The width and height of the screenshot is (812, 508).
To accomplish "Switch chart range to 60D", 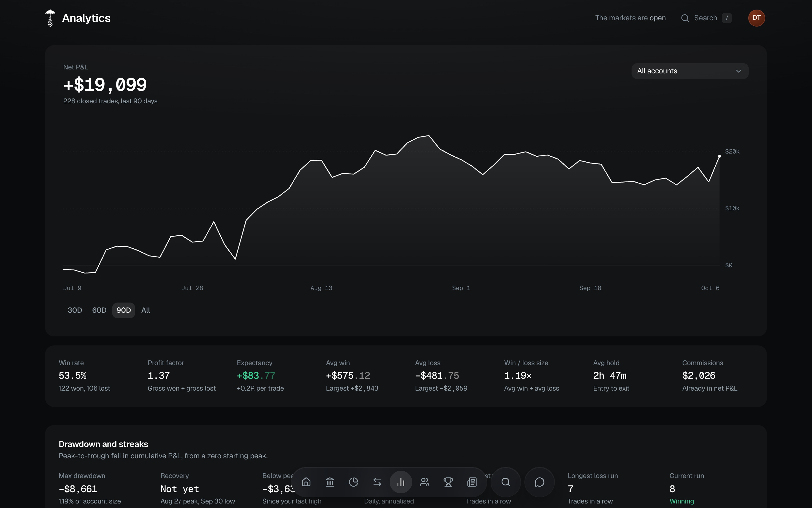I will point(99,310).
